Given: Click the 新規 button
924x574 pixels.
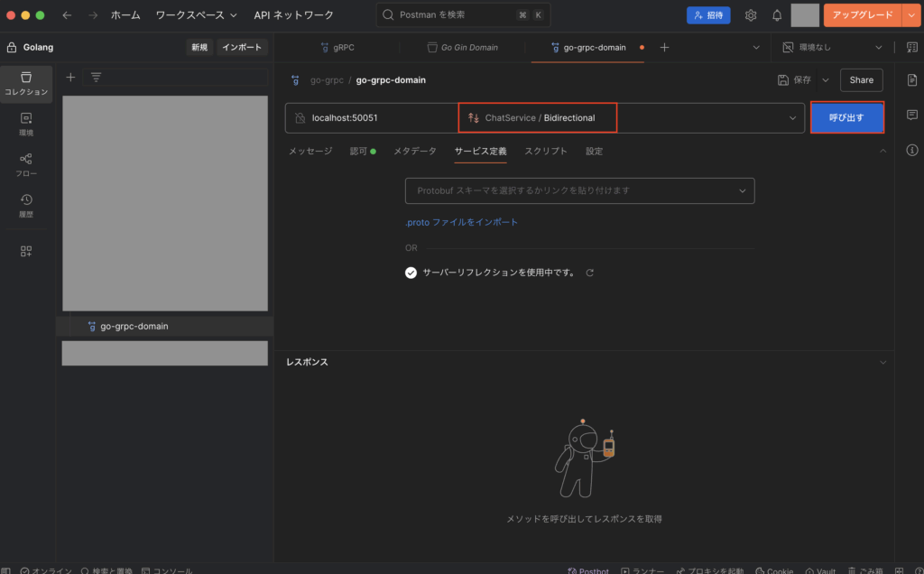Looking at the screenshot, I should [199, 47].
